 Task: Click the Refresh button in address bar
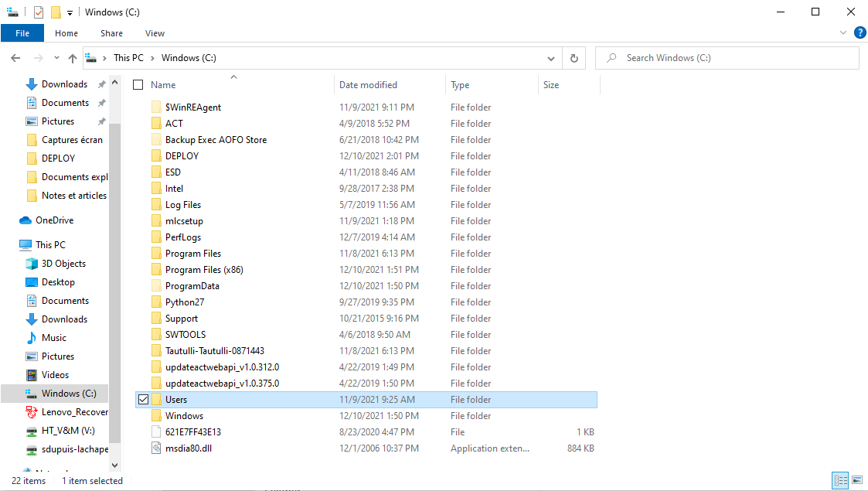point(574,58)
